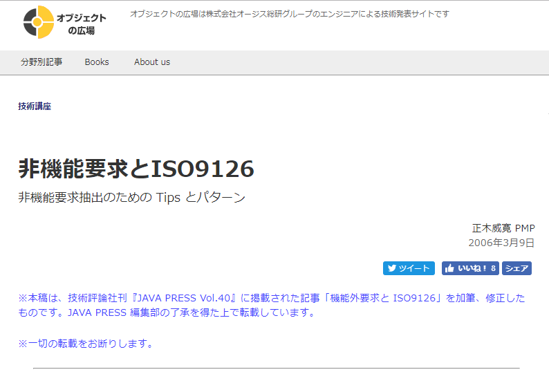Tweet this article with ツイート button

[409, 268]
